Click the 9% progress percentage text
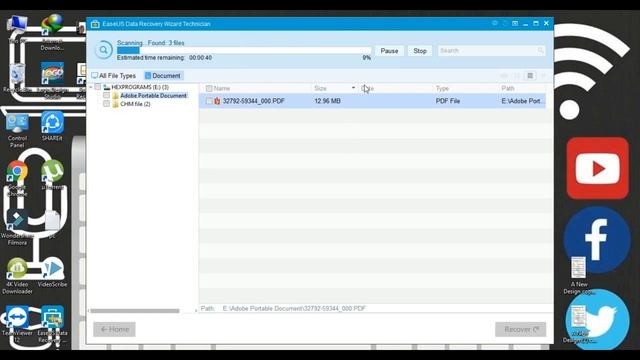 (367, 58)
